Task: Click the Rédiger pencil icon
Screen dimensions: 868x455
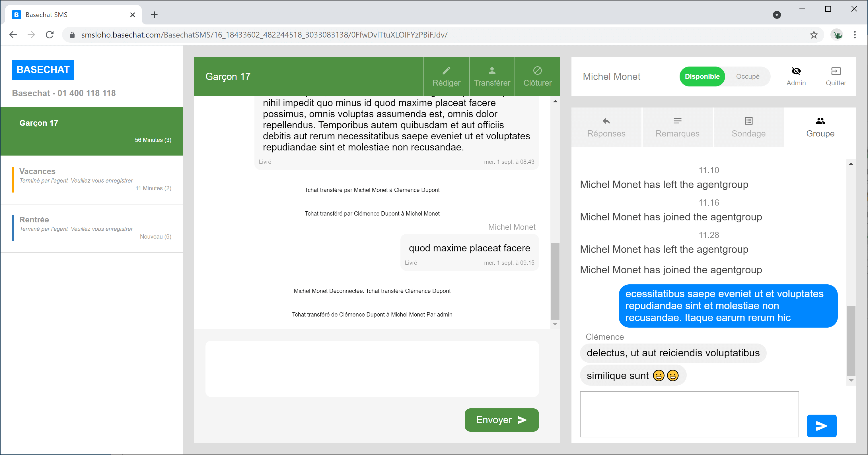Action: 446,71
